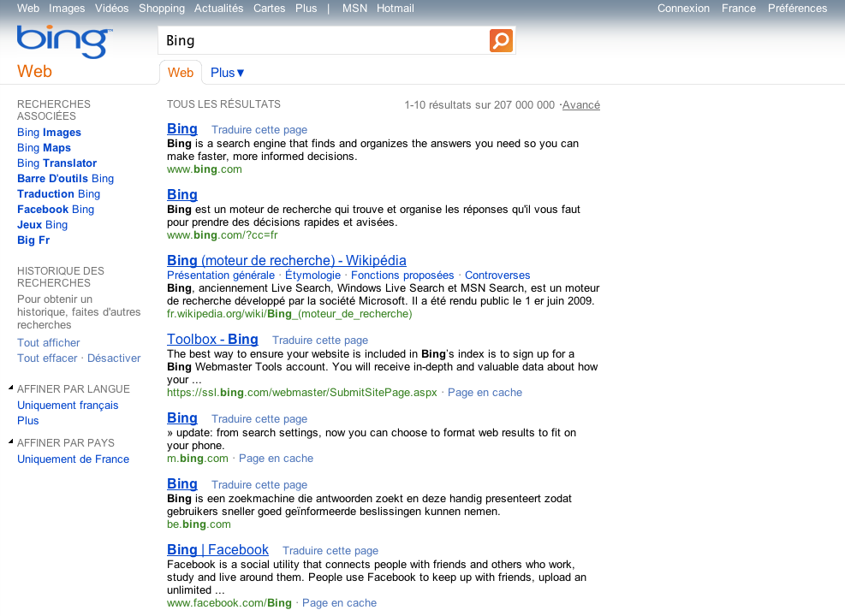Select the Web tab below search box

tap(181, 73)
